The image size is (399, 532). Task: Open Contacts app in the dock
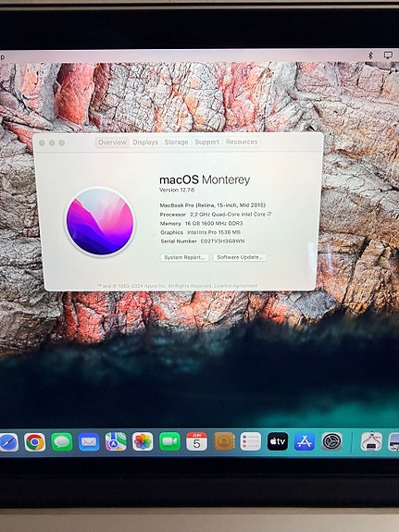click(224, 441)
